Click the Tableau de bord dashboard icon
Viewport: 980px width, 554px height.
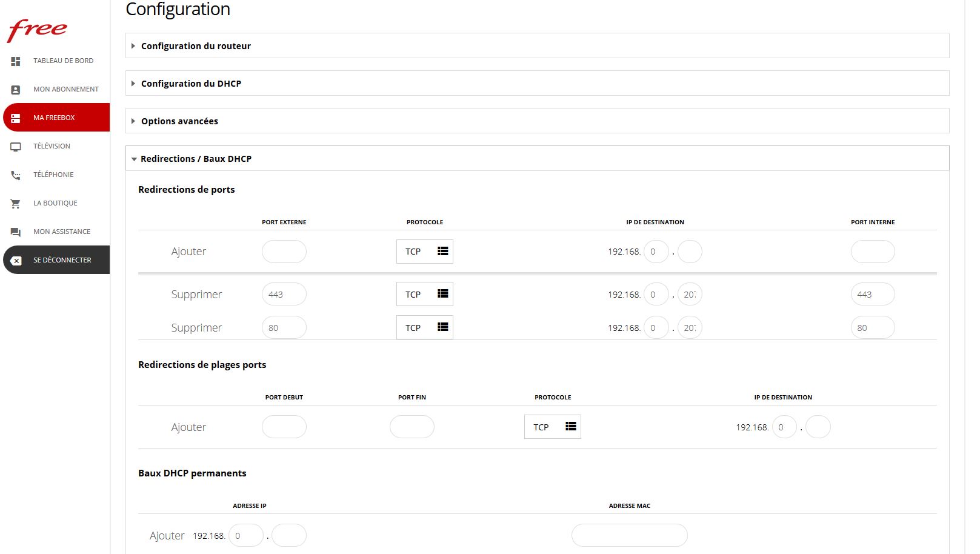[16, 61]
